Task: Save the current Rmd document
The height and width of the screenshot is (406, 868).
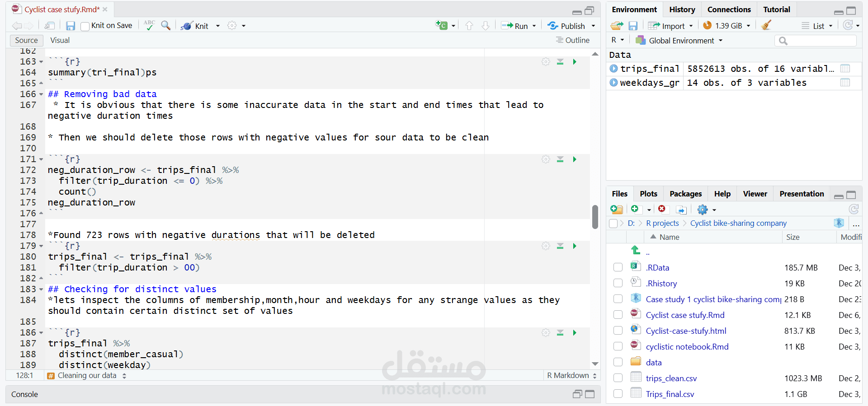Action: (x=71, y=26)
